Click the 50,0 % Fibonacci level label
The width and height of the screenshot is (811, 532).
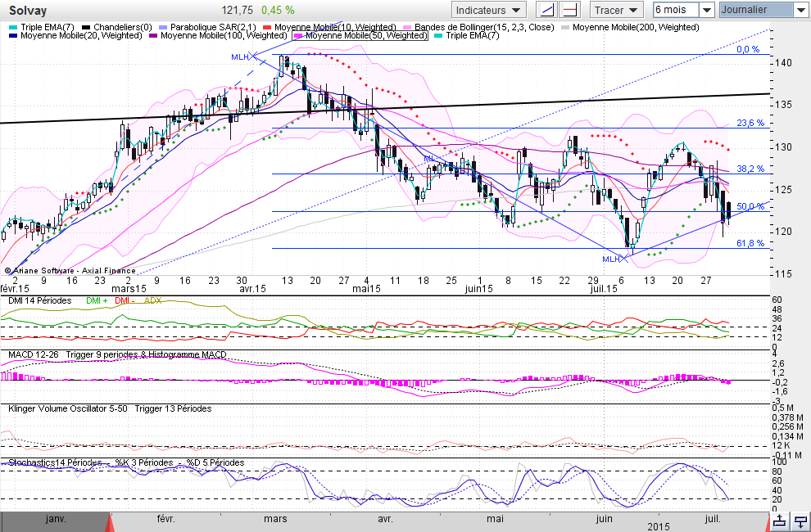pyautogui.click(x=750, y=207)
